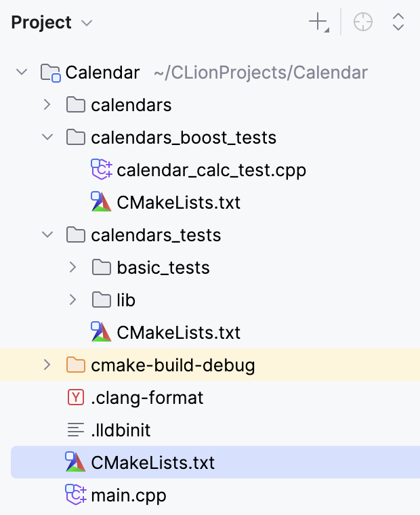
Task: Click the root CMakeLists.txt CMake icon
Action: click(75, 463)
